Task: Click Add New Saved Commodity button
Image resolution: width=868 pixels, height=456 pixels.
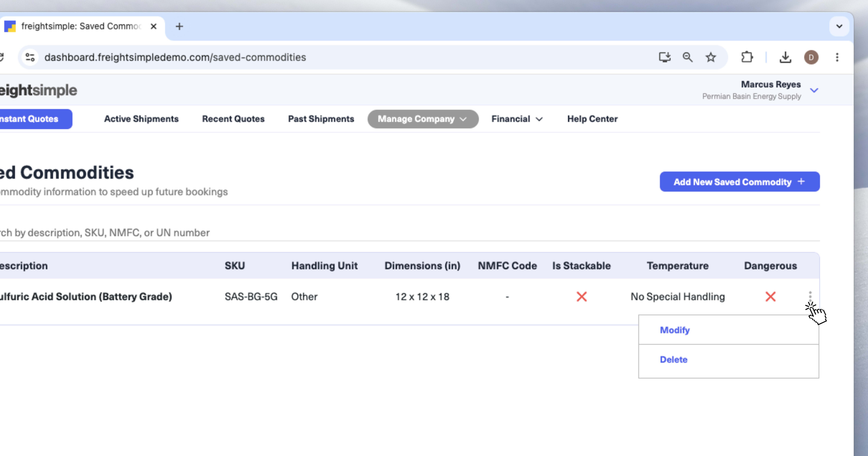Action: [x=740, y=182]
